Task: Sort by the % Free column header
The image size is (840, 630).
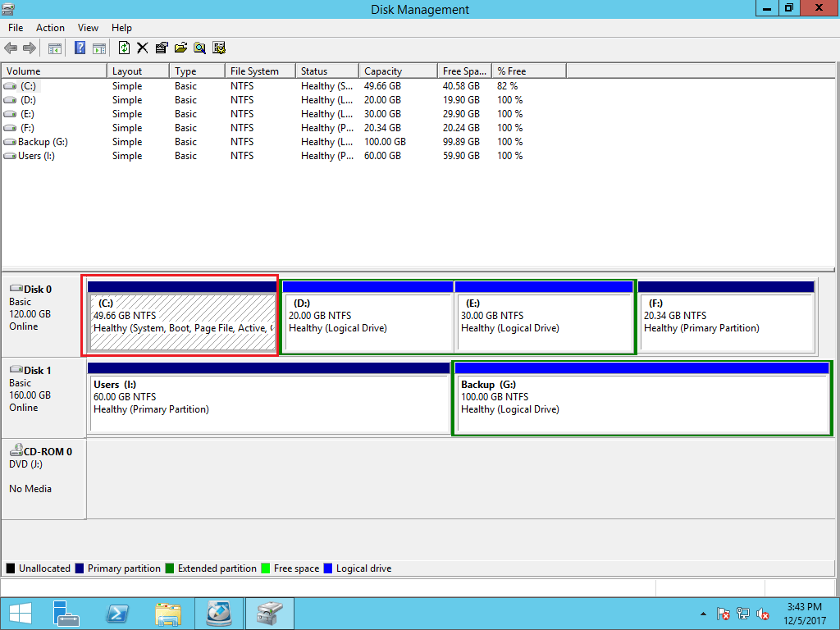Action: click(x=529, y=71)
